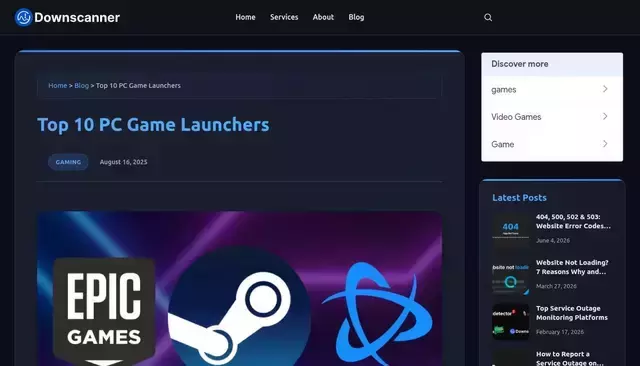Click the Steam logo in banner
The height and width of the screenshot is (366, 640).
[239, 306]
